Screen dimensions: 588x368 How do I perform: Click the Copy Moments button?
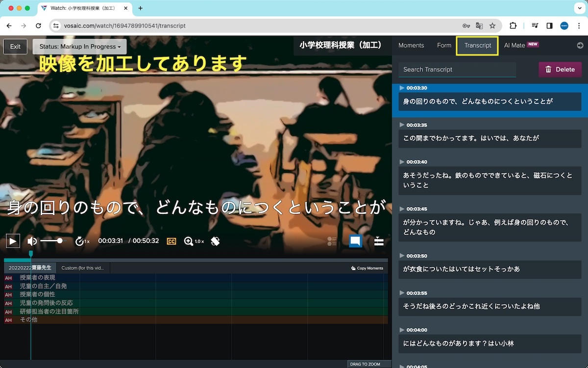(367, 267)
